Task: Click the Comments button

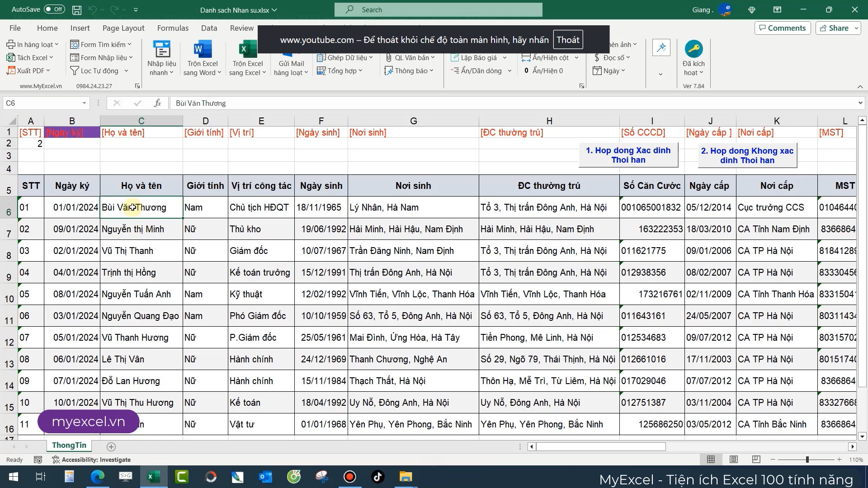Action: click(x=782, y=28)
